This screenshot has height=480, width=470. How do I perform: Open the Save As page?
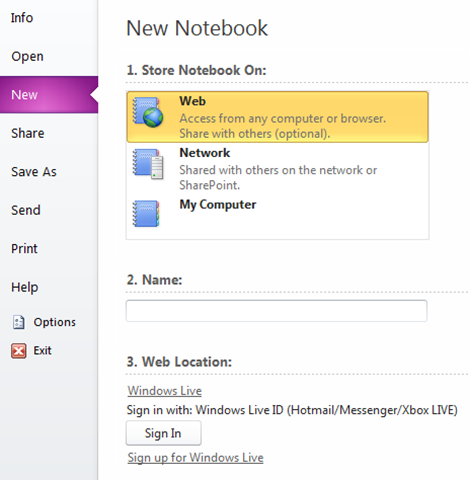coord(34,172)
